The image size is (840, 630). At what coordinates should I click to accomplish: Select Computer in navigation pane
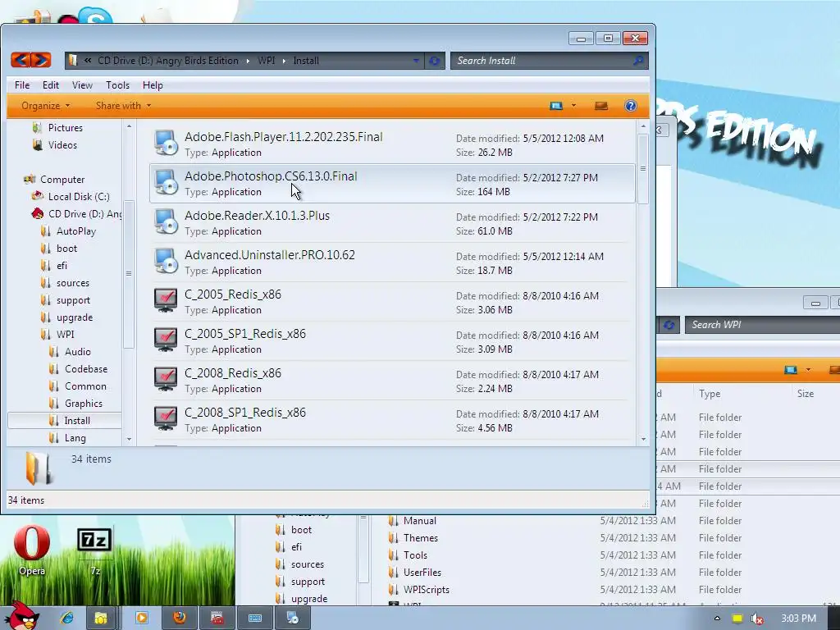click(62, 180)
